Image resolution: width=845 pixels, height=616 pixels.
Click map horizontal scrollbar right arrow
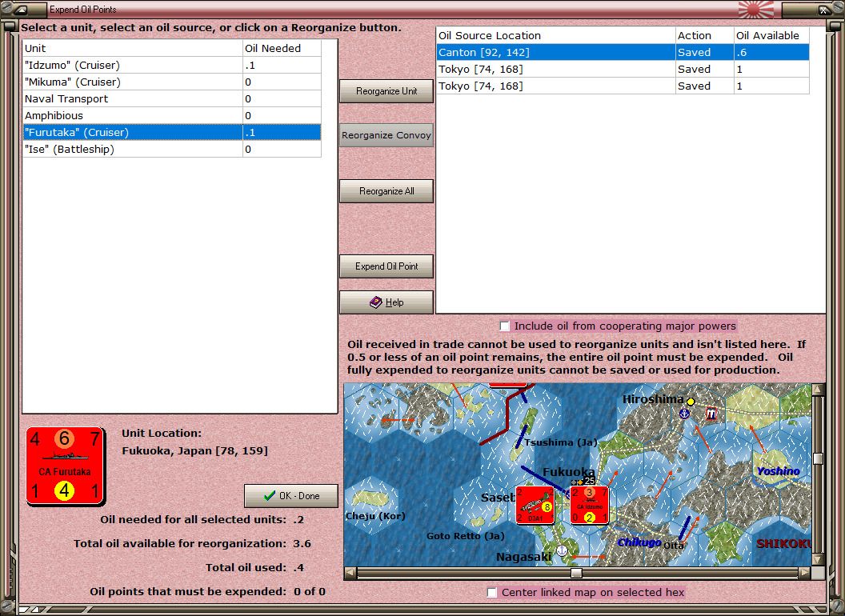804,573
